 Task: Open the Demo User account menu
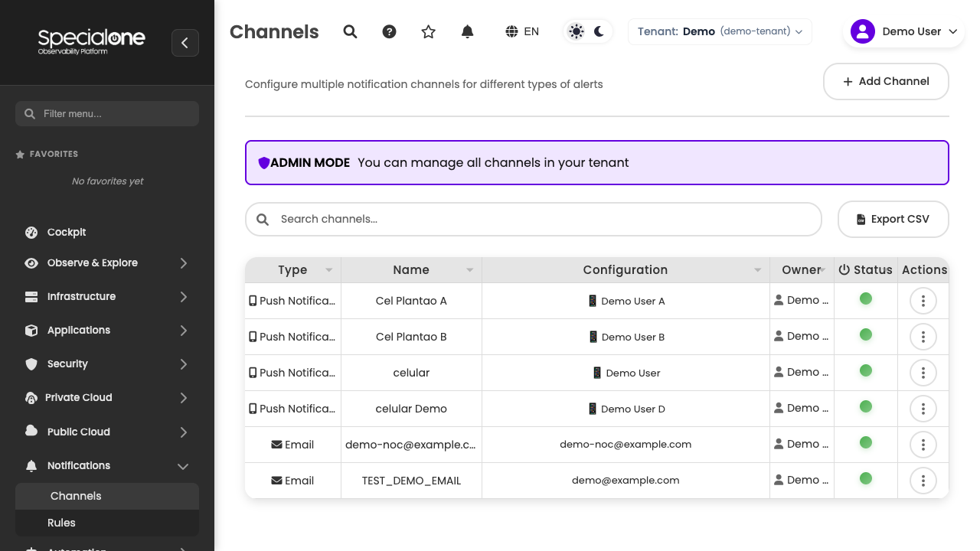click(x=903, y=31)
